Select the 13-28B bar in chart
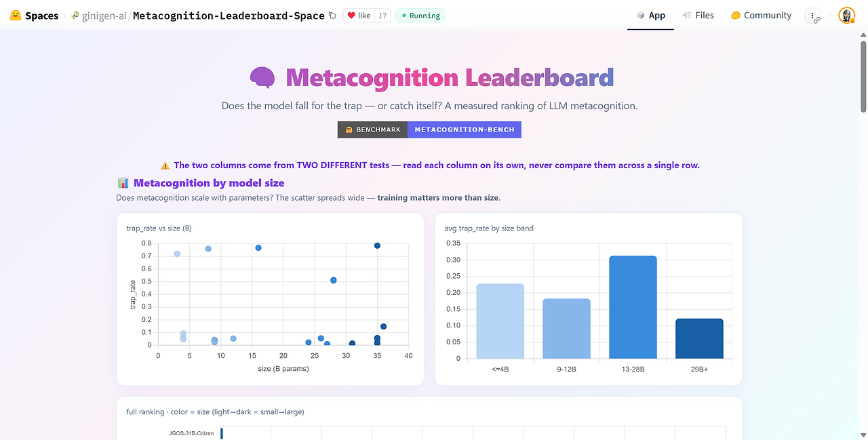 click(x=633, y=307)
